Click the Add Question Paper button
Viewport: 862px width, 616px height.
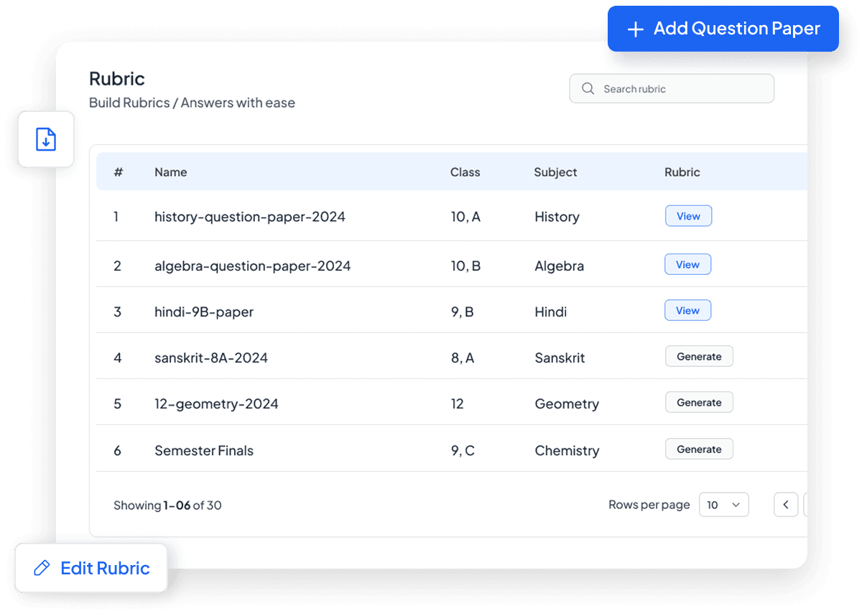click(x=722, y=29)
